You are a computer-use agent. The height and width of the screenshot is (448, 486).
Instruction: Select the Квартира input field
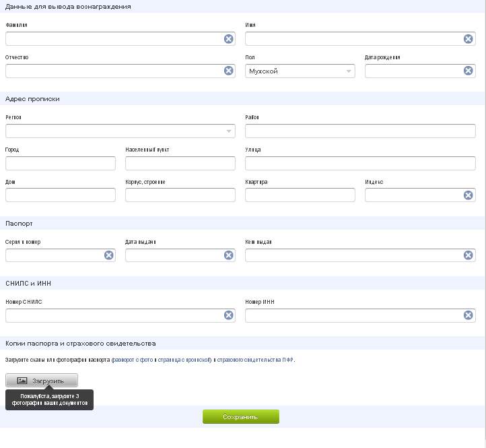tap(300, 195)
